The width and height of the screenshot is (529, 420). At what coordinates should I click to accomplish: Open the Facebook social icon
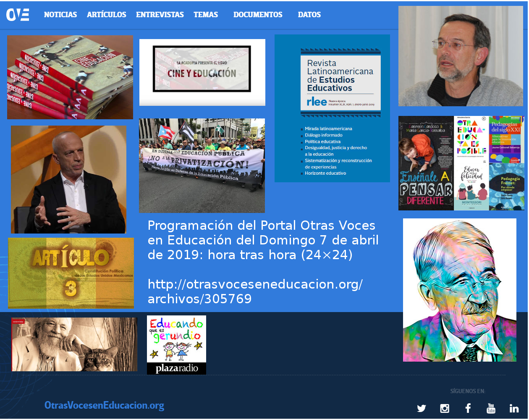pos(468,408)
